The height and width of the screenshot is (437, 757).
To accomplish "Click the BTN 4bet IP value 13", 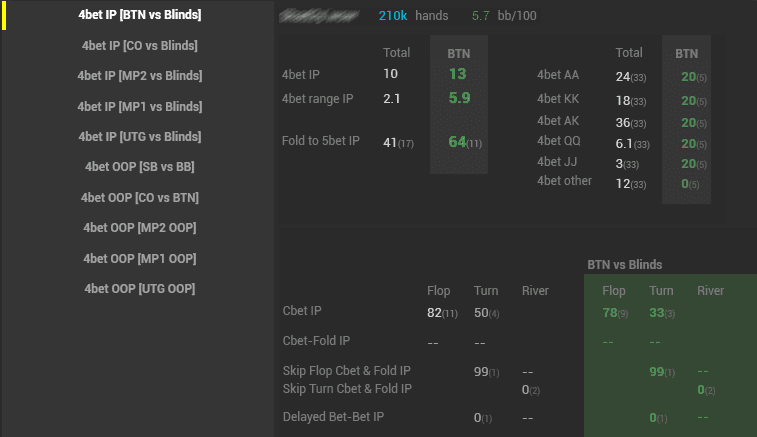I will (458, 74).
